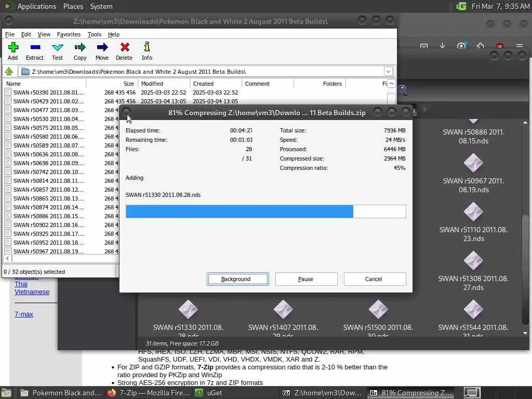Open SWAN r50967 2011.08.19.nds icon in file manager
The height and width of the screenshot is (399, 532).
click(473, 163)
